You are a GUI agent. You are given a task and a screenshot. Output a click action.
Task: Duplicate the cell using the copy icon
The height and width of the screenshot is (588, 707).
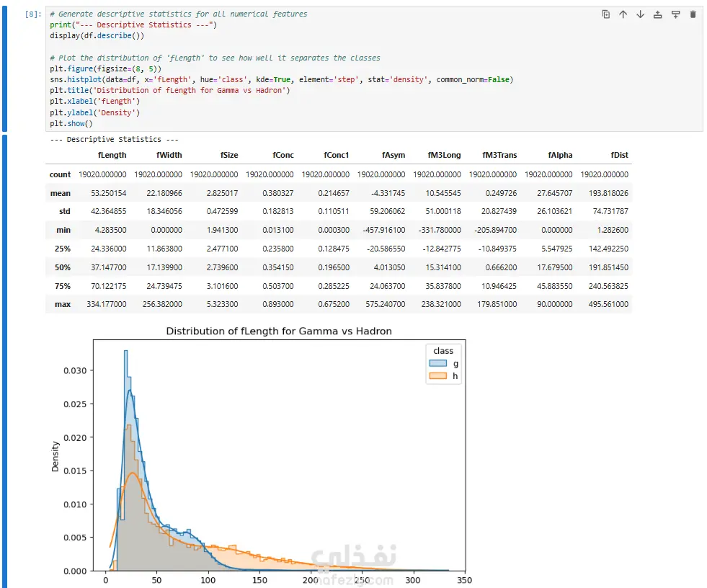click(605, 14)
